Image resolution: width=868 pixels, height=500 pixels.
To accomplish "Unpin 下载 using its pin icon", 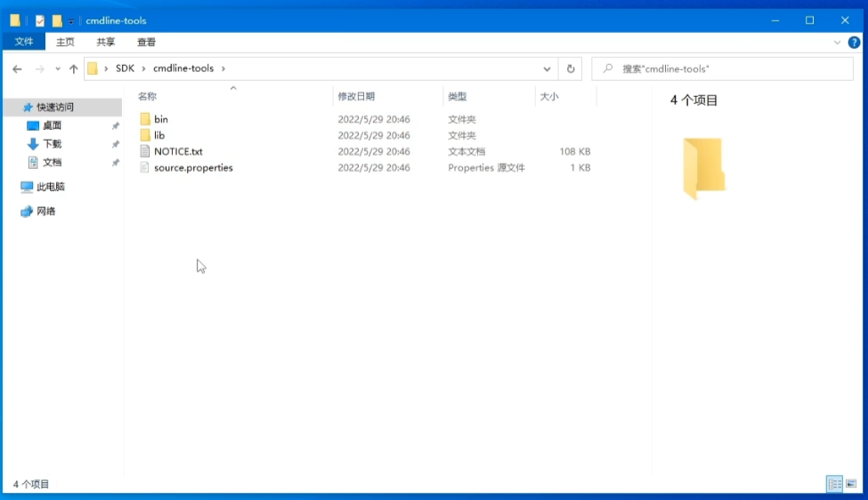I will 115,144.
